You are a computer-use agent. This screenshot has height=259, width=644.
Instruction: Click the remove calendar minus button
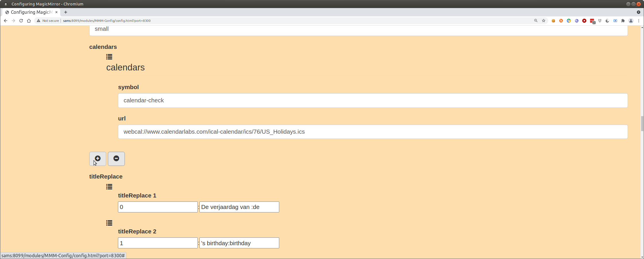[116, 159]
